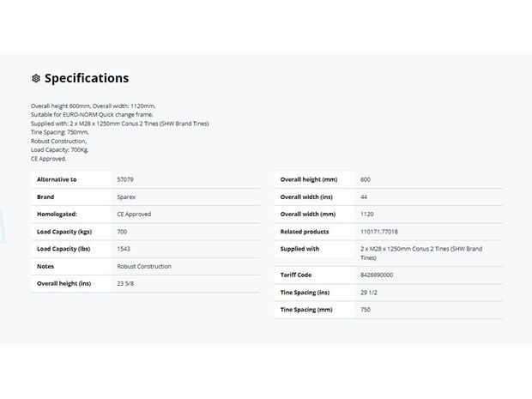The width and height of the screenshot is (532, 399).
Task: Select the 'Suitable for EURO-NORM Quick change frame' line
Action: click(x=92, y=115)
